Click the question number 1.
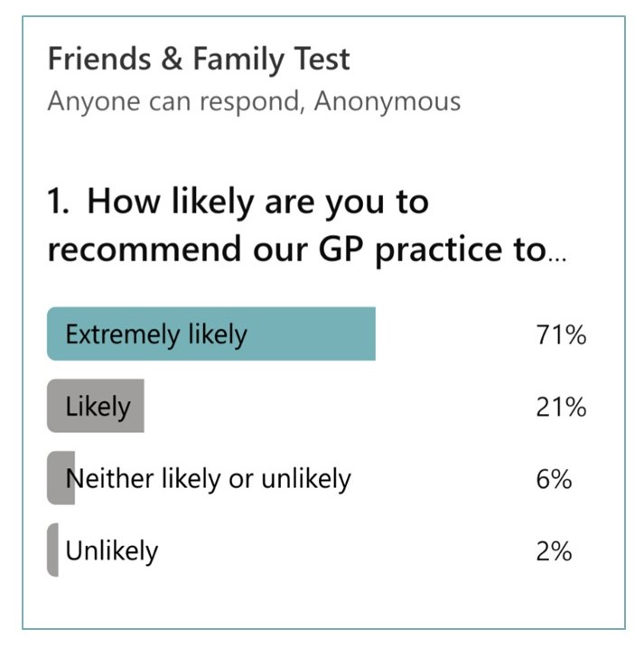644x648 pixels. point(58,202)
